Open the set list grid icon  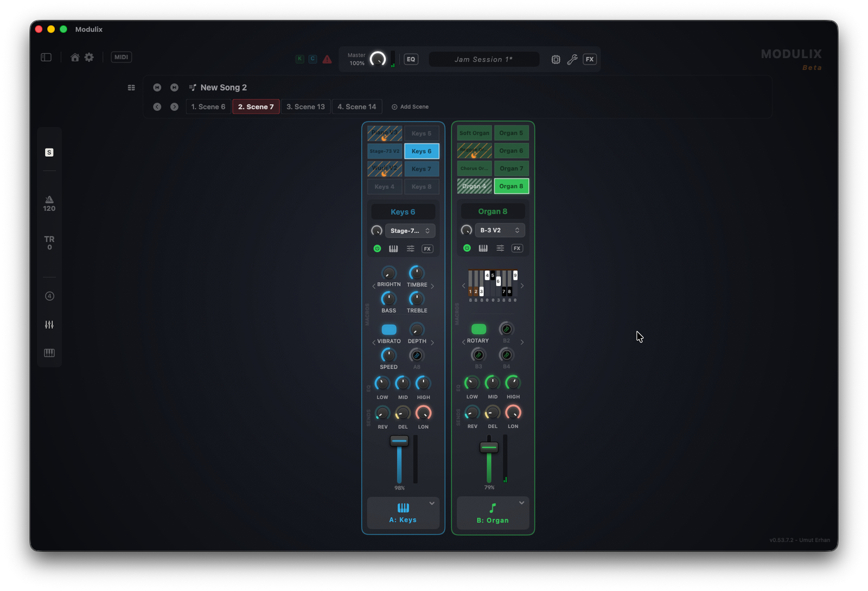(131, 87)
